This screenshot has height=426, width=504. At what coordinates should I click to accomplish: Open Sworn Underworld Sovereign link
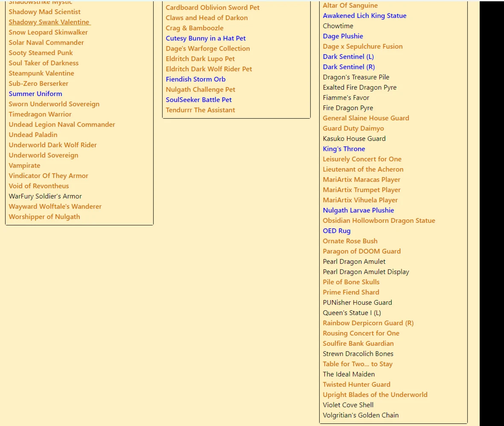pos(54,104)
